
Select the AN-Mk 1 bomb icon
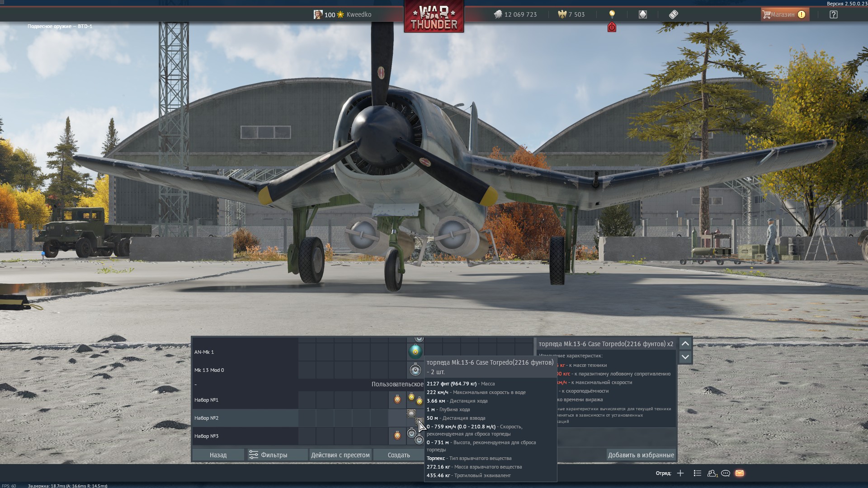(415, 352)
